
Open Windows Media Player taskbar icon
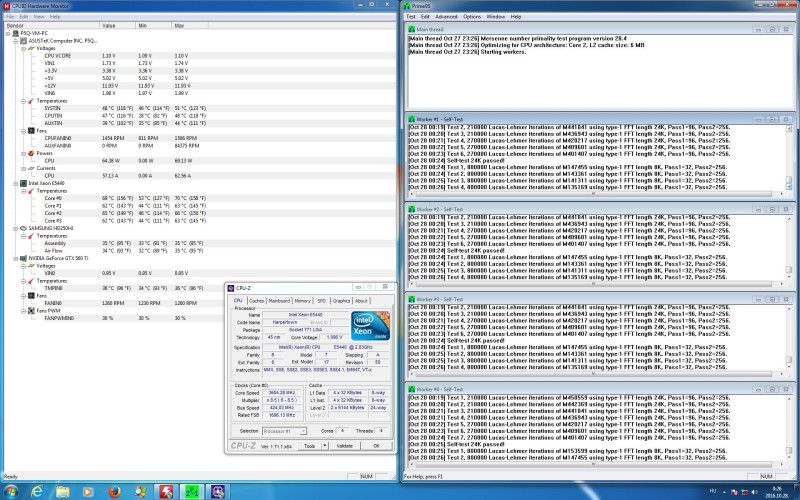88,492
